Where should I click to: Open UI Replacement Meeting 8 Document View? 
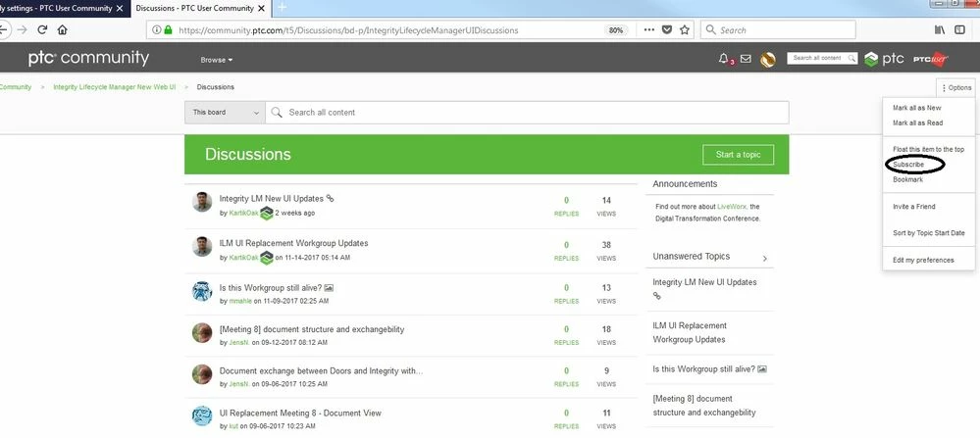(300, 414)
